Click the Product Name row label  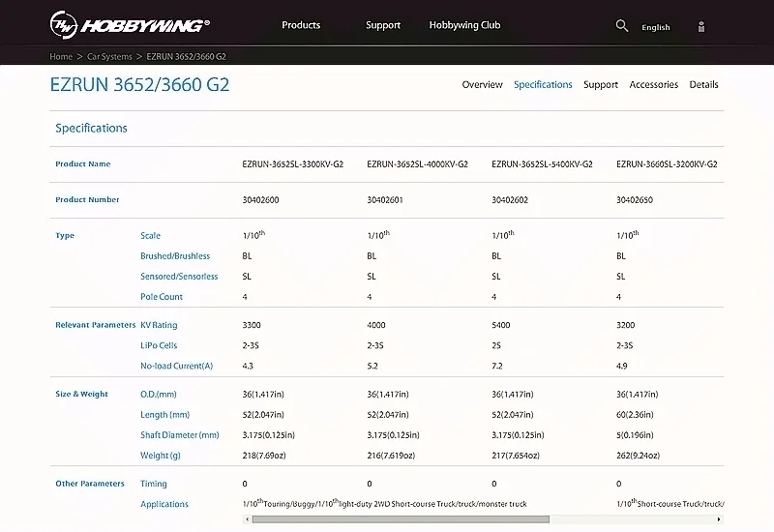pos(83,163)
